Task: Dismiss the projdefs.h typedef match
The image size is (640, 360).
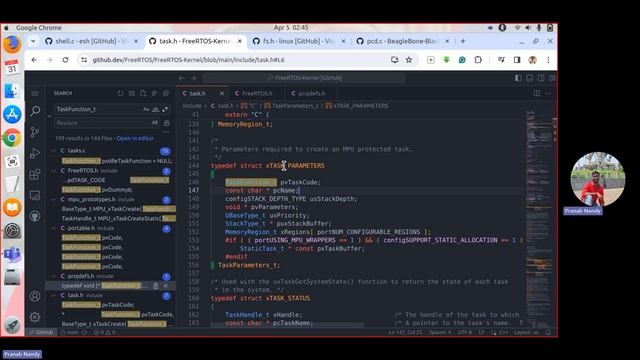Action: pyautogui.click(x=166, y=286)
